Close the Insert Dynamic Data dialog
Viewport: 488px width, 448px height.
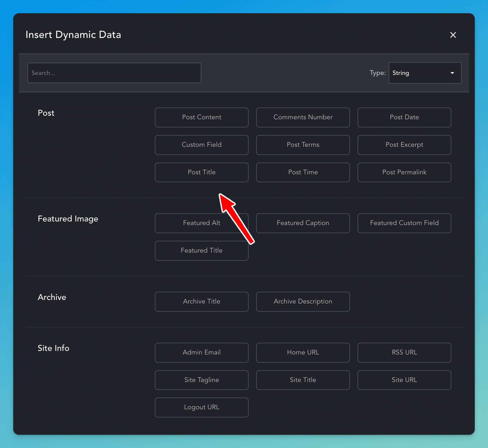pyautogui.click(x=453, y=35)
